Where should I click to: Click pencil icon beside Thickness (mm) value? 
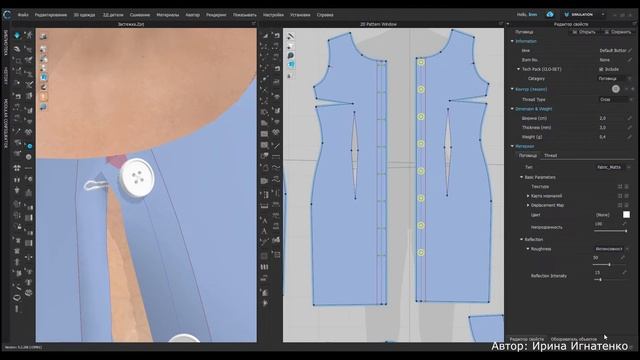pos(630,127)
